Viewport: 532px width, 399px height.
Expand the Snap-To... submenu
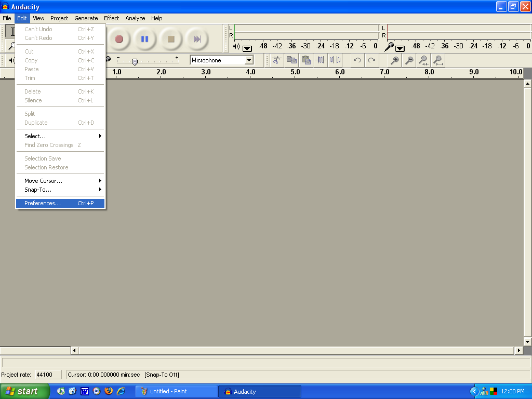point(60,190)
